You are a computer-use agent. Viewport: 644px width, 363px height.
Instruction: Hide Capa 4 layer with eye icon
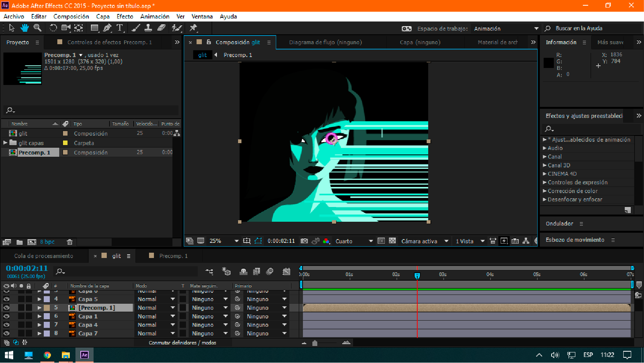tap(6, 325)
